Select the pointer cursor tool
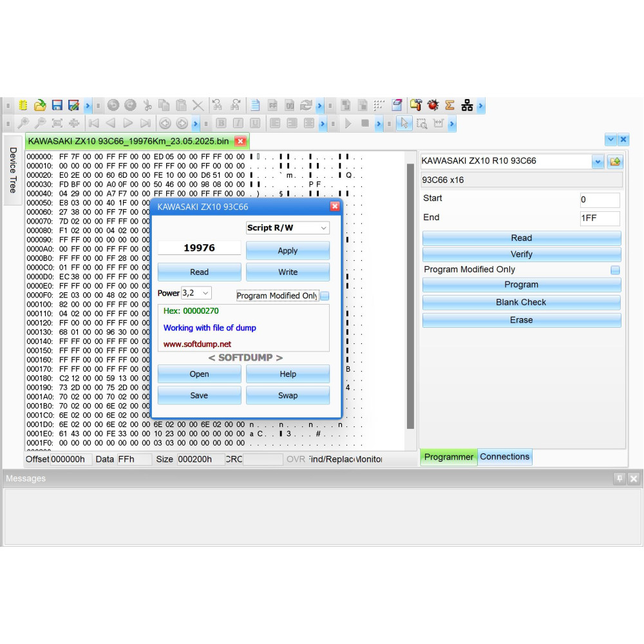Image resolution: width=644 pixels, height=644 pixels. 404,123
